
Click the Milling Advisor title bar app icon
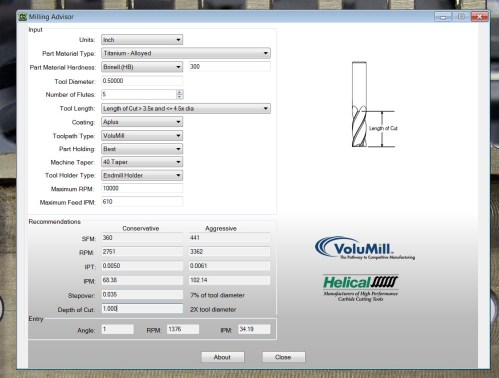coord(23,17)
